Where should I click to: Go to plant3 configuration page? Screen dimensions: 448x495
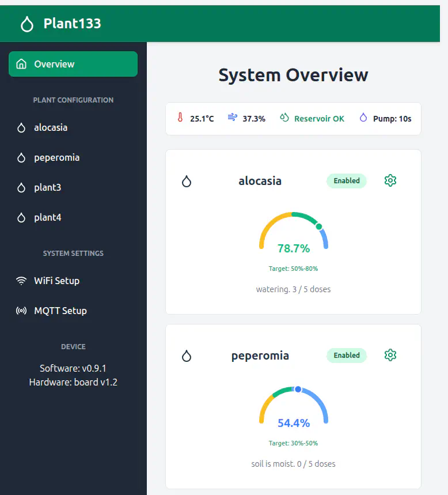point(47,187)
